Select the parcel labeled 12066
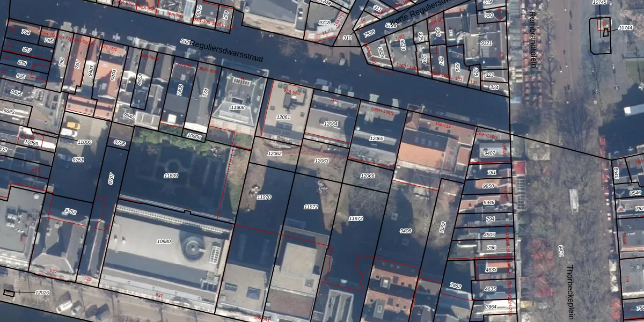Viewport: 644px width, 322px height. (x=368, y=176)
